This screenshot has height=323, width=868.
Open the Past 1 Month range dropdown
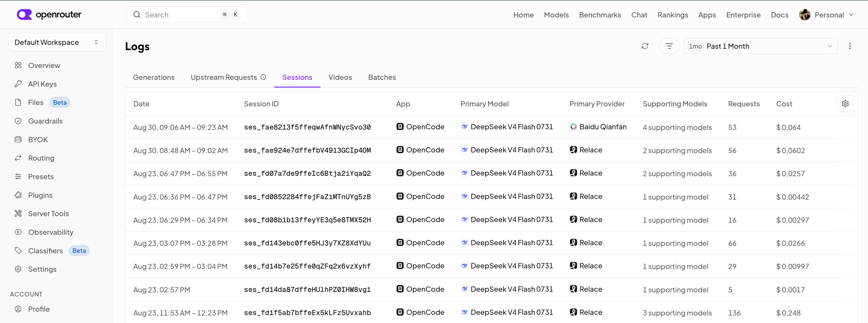pos(761,46)
